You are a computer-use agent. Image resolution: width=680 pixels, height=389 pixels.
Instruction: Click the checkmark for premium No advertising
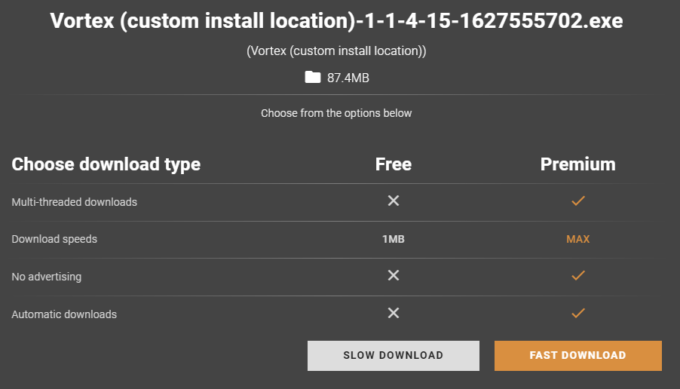(x=578, y=275)
